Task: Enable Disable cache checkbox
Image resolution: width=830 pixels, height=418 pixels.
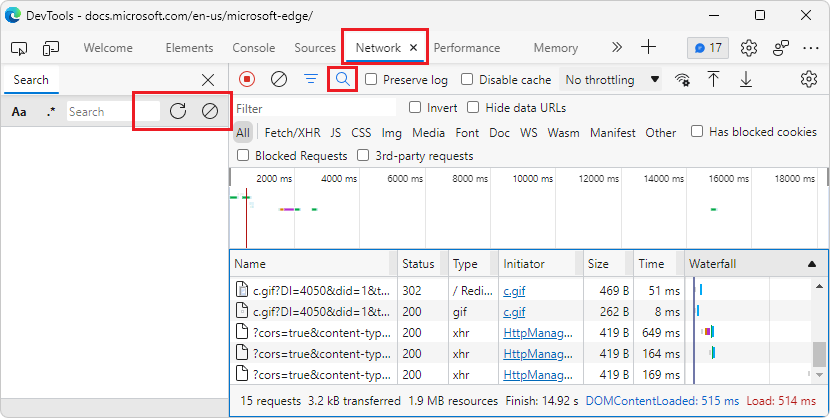Action: click(467, 79)
